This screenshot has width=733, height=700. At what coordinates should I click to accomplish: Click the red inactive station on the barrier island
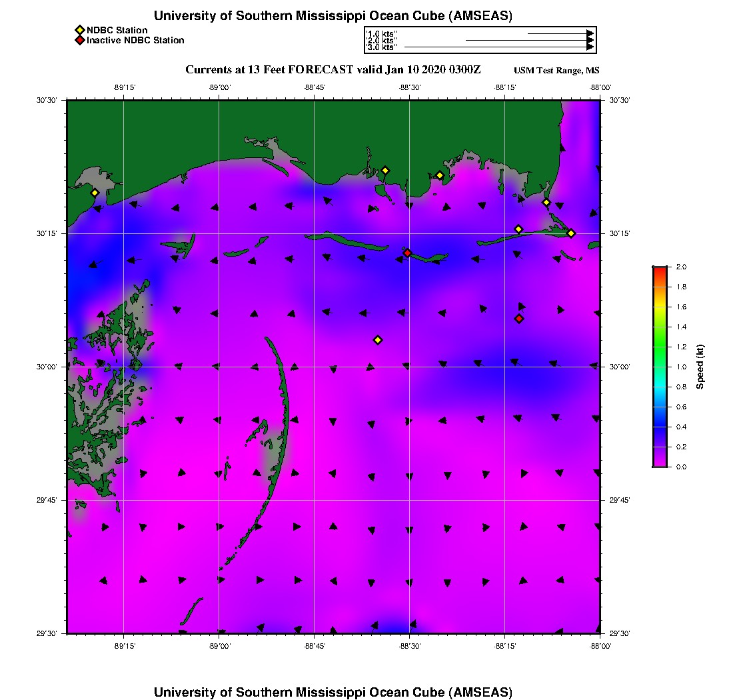click(x=407, y=253)
